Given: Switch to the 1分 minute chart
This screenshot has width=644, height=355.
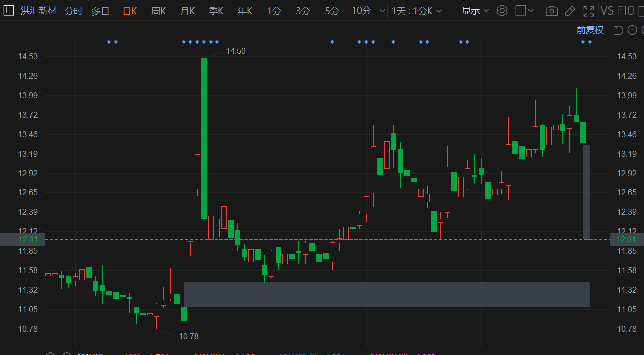Looking at the screenshot, I should pos(274,11).
